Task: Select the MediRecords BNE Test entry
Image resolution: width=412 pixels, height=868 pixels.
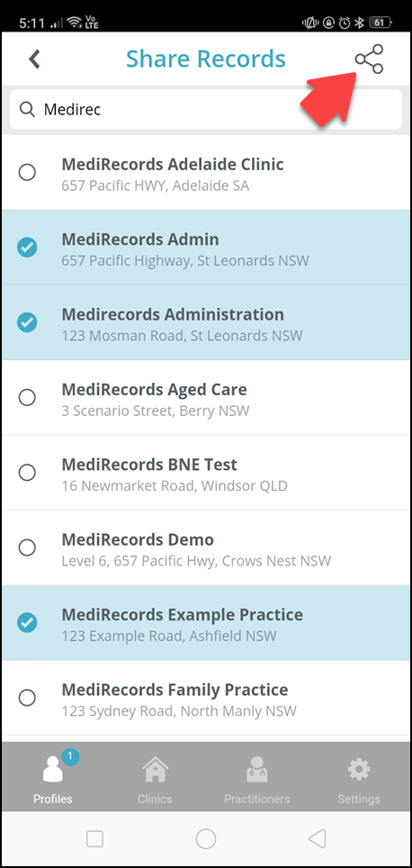Action: [206, 473]
